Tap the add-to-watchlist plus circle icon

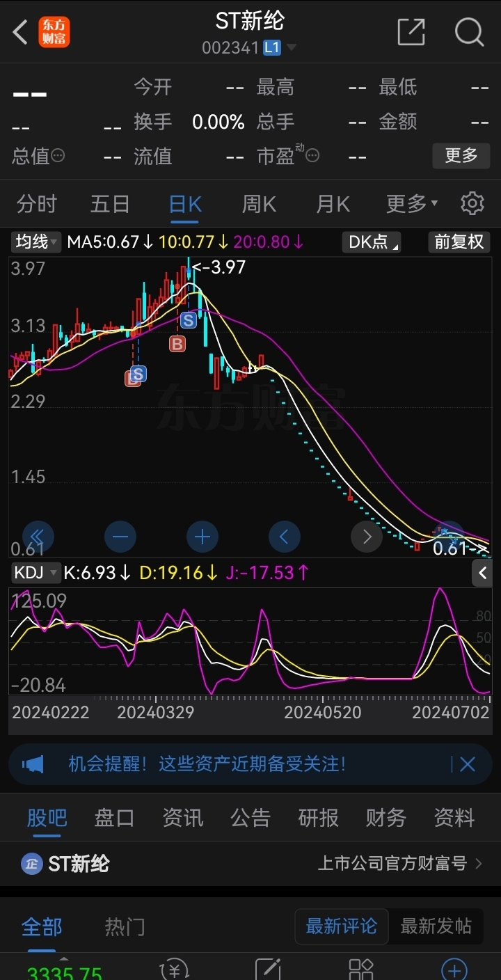pos(454,969)
